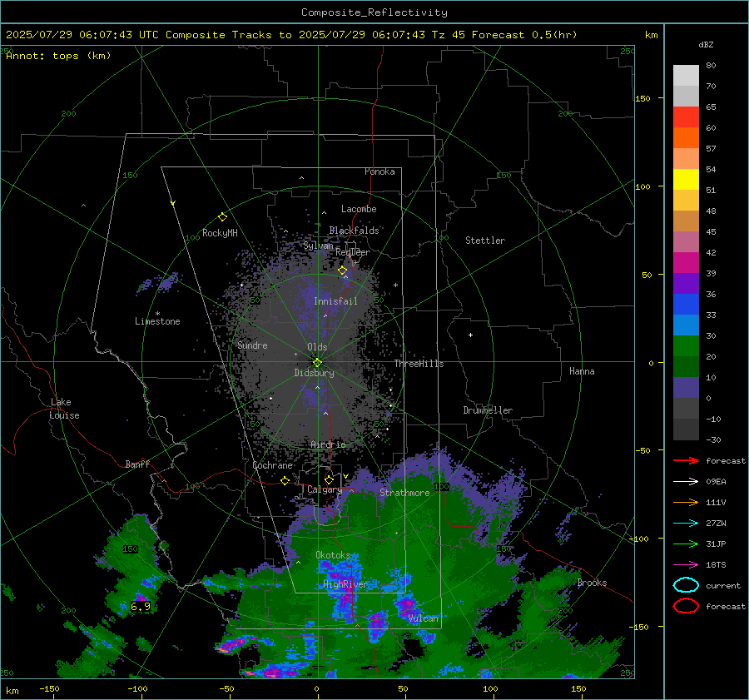Viewport: 749px width, 700px height.
Task: Click the yellow diamond marker near RockyMH
Action: [x=222, y=217]
